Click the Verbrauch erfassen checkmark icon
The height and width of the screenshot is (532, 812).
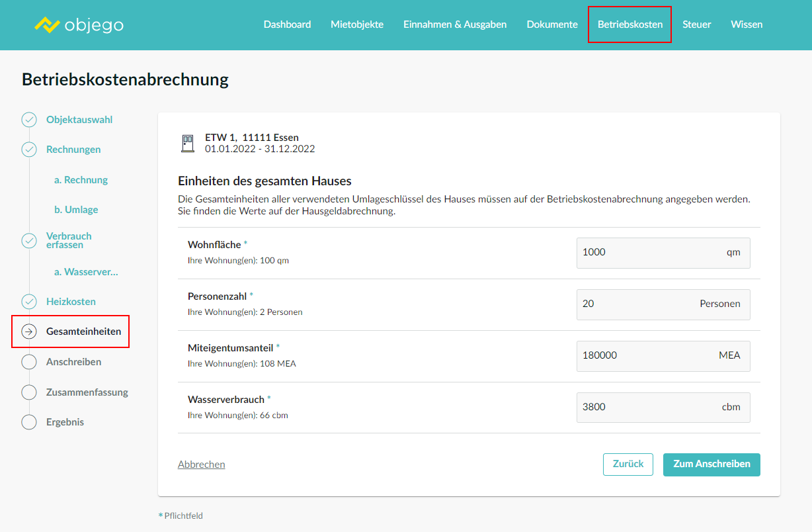point(29,240)
